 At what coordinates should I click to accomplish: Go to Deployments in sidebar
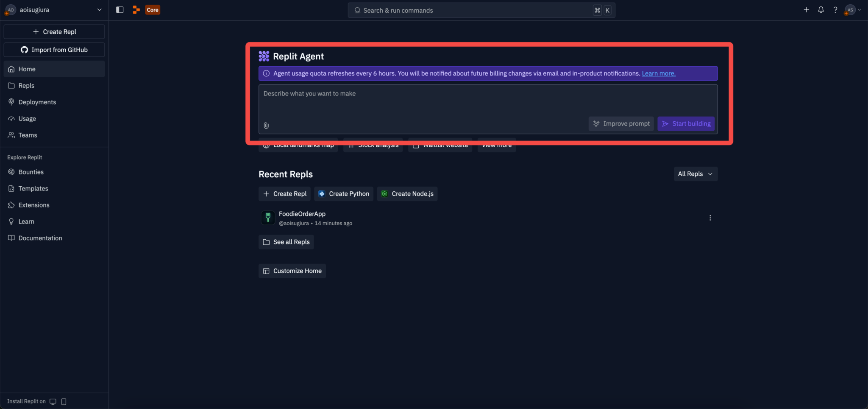coord(37,102)
